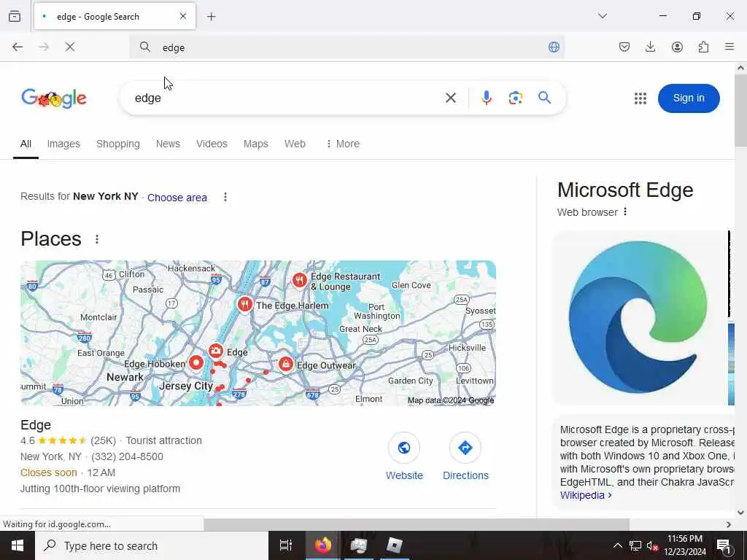
Task: Click Firefox icon in taskbar
Action: (323, 545)
